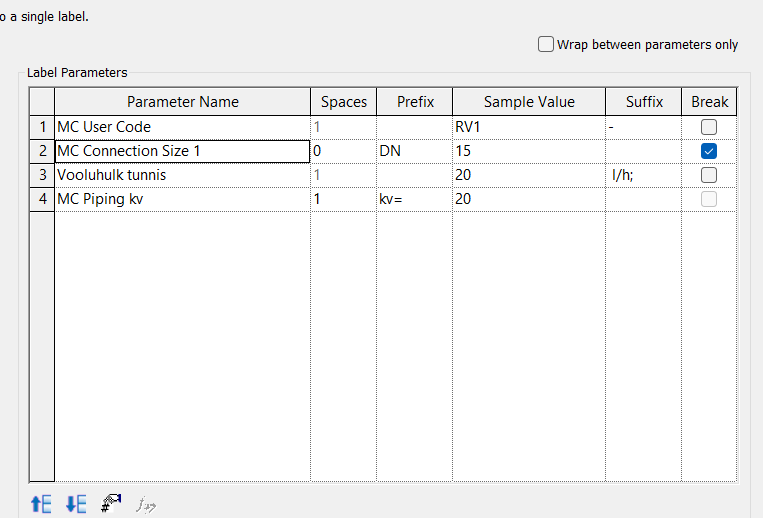This screenshot has height=518, width=763.
Task: Click the grayed-out formula icon
Action: (x=146, y=504)
